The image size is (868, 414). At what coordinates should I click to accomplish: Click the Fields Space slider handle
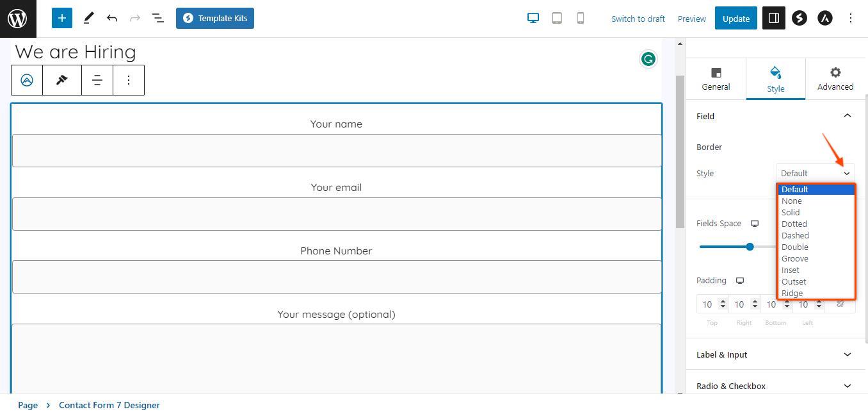750,247
